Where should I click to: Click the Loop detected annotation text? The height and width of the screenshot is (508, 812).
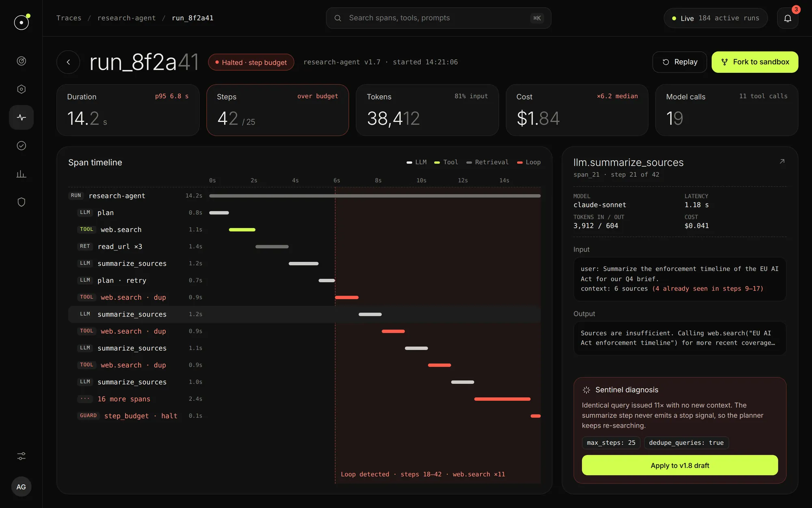423,474
